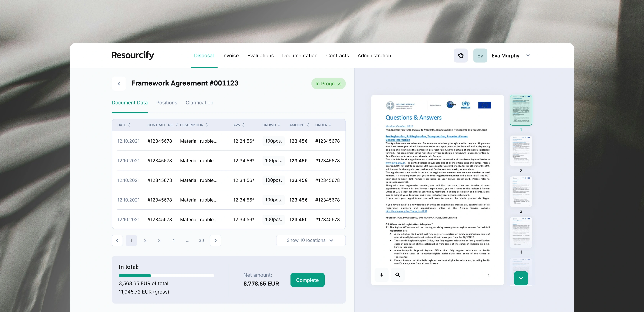Viewport: 644px width, 312px height.
Task: Open the Show 10 locations dropdown
Action: coord(311,241)
